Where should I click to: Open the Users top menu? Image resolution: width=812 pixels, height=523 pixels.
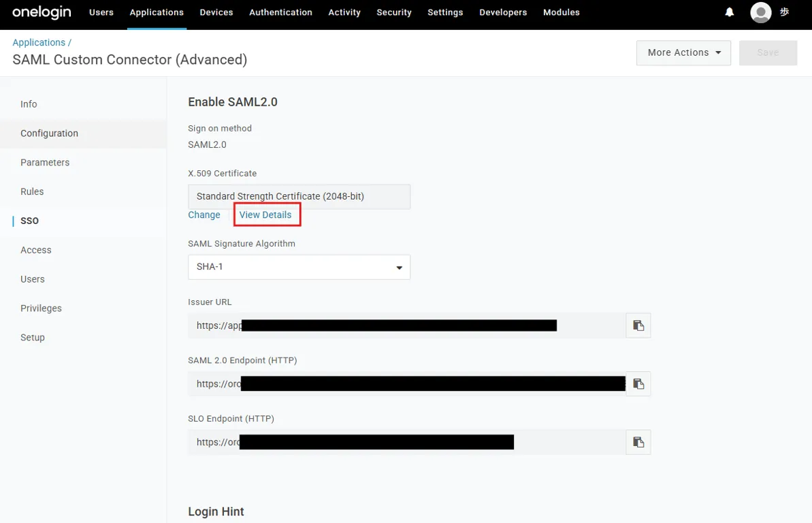[101, 12]
